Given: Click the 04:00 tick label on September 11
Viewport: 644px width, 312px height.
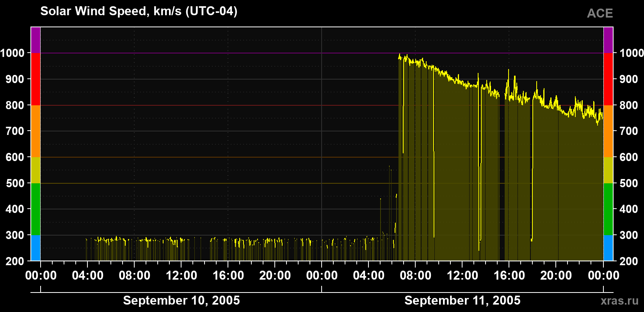Looking at the screenshot, I should (x=369, y=275).
